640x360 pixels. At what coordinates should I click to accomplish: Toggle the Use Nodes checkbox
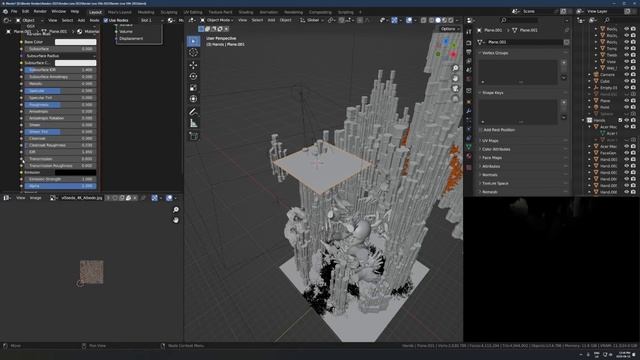tap(106, 20)
